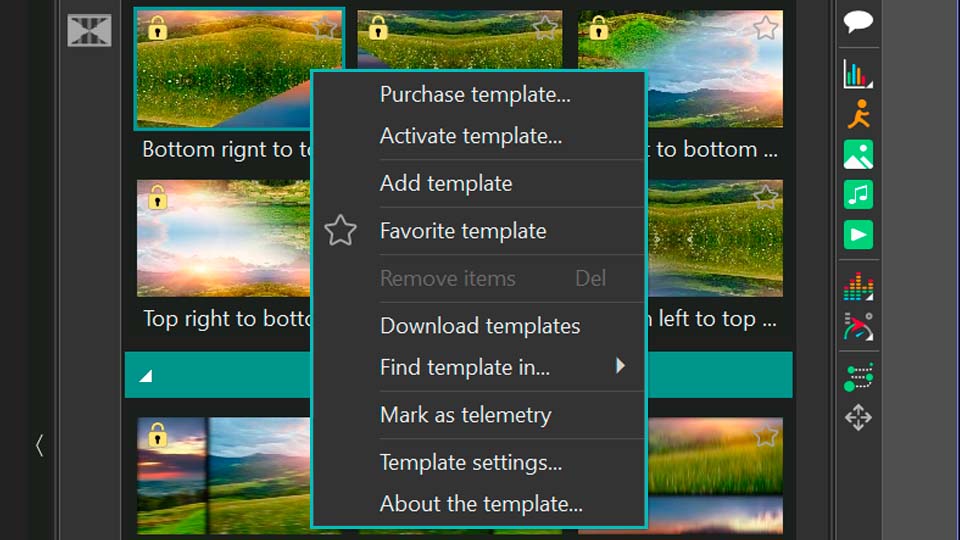
Task: Expand submenu arrow beside Find template in
Action: point(620,366)
